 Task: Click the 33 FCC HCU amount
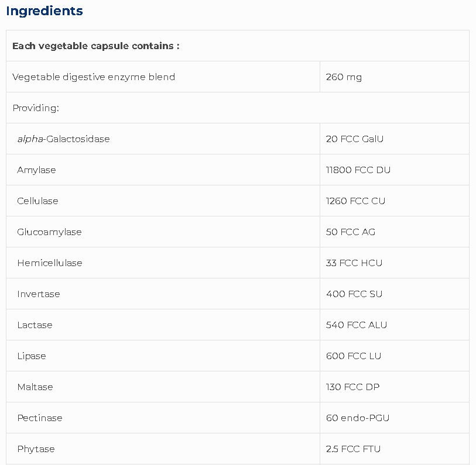[354, 263]
